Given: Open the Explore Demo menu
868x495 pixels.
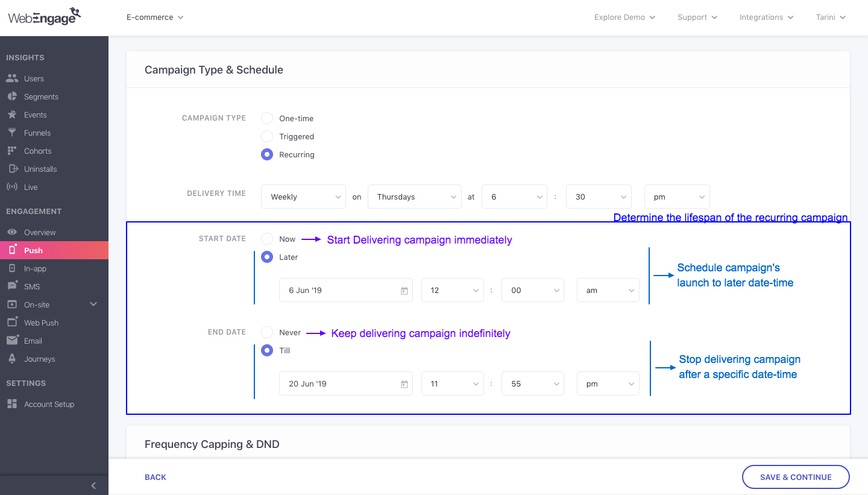Looking at the screenshot, I should point(624,17).
